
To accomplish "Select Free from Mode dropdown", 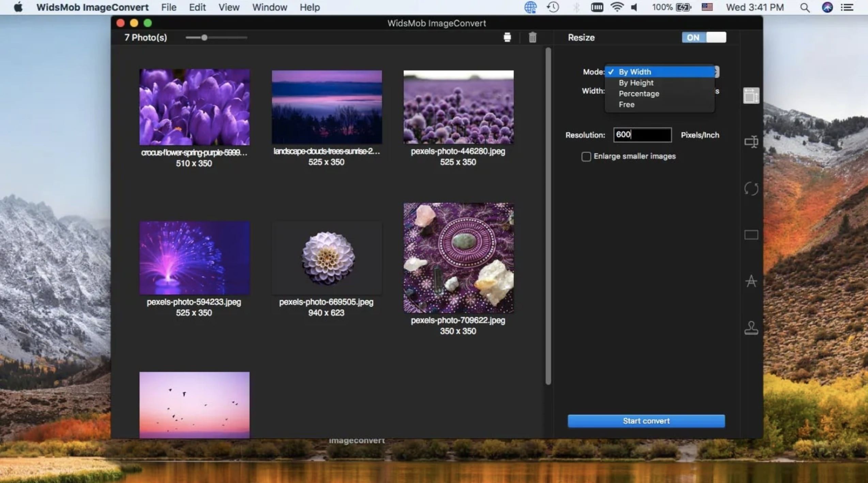I will 626,104.
